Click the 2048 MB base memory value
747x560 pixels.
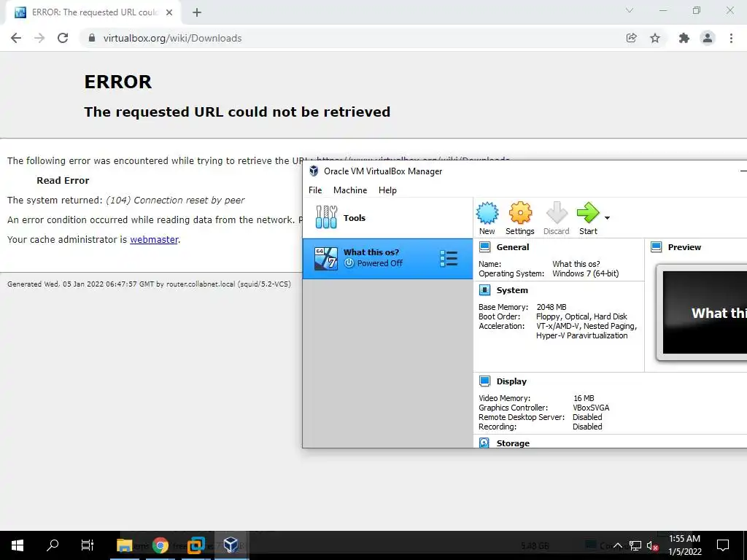(551, 307)
